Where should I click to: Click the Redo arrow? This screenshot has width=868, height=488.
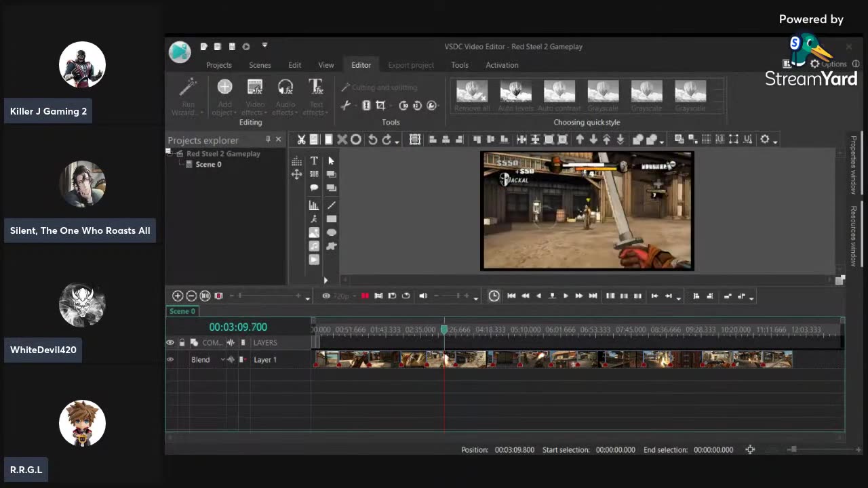387,140
